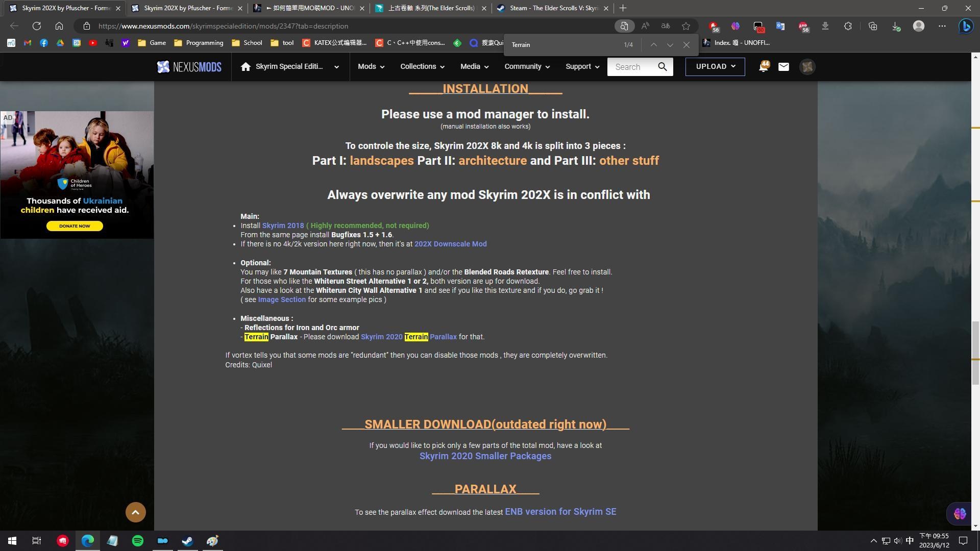
Task: Go to previous find-in-page result
Action: 653,45
